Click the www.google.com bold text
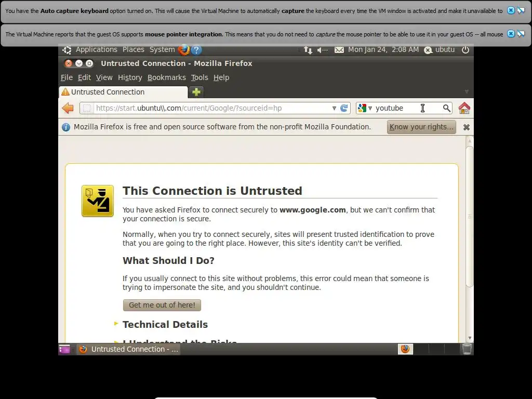532x399 pixels. tap(312, 210)
